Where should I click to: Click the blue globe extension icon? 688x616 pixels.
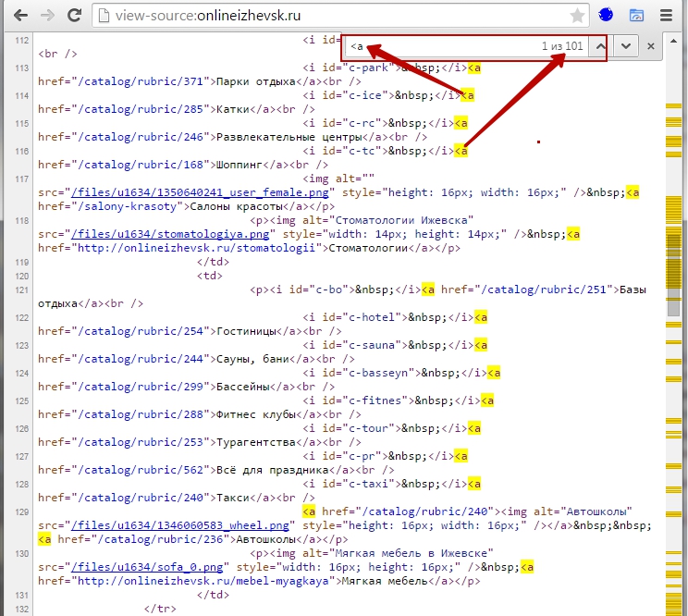coord(607,16)
